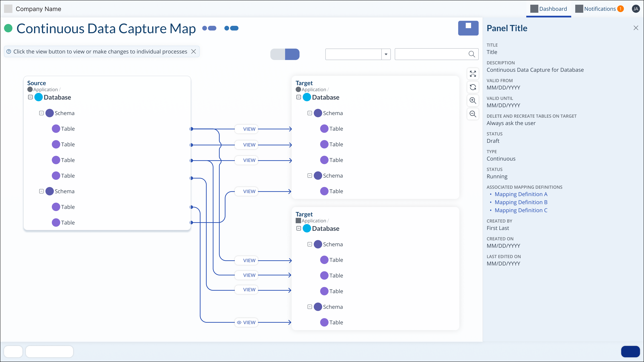
Task: Click the fullscreen expand icon on the map
Action: click(473, 74)
